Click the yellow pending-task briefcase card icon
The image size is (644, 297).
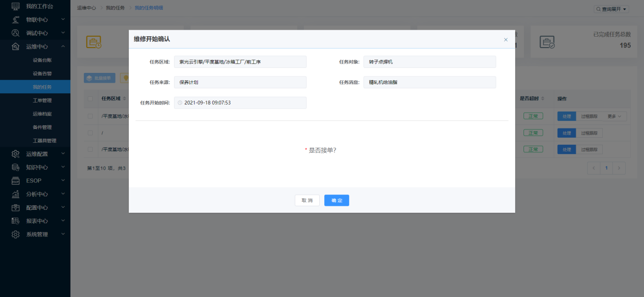94,42
